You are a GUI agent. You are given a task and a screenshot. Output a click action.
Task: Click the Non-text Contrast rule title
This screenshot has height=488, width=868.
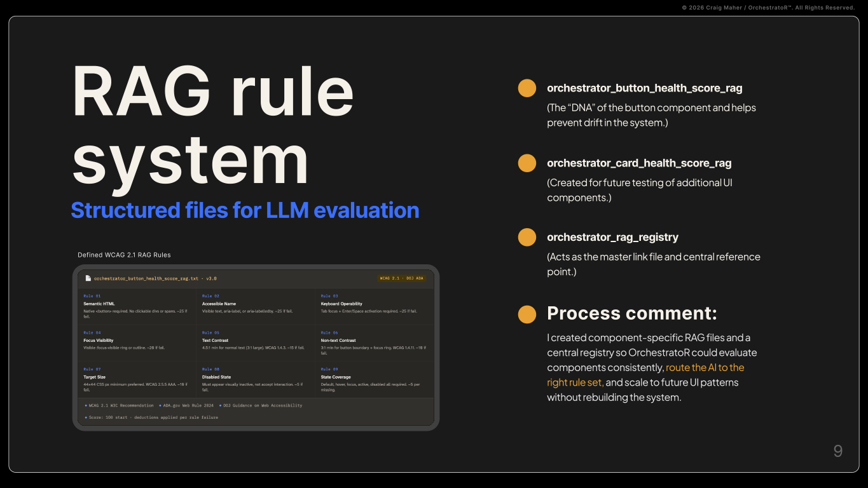(338, 341)
